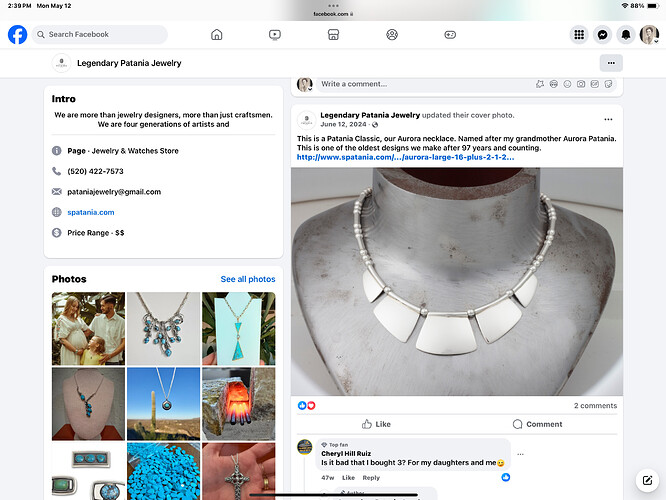Open the silver cross in hand photo

click(x=239, y=471)
